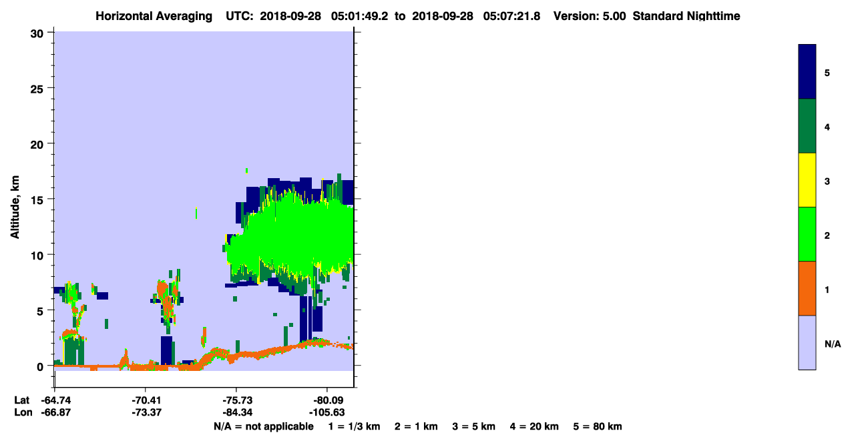
Task: Click the lavender N/A colorbar segment
Action: point(807,342)
